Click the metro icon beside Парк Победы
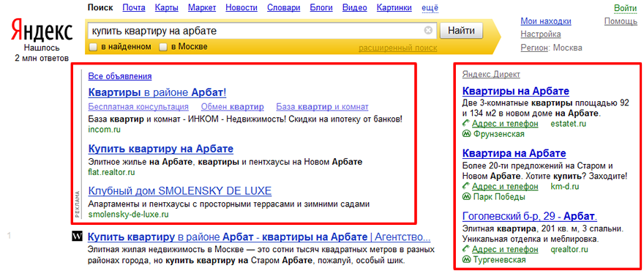The width and height of the screenshot is (644, 271). [466, 197]
